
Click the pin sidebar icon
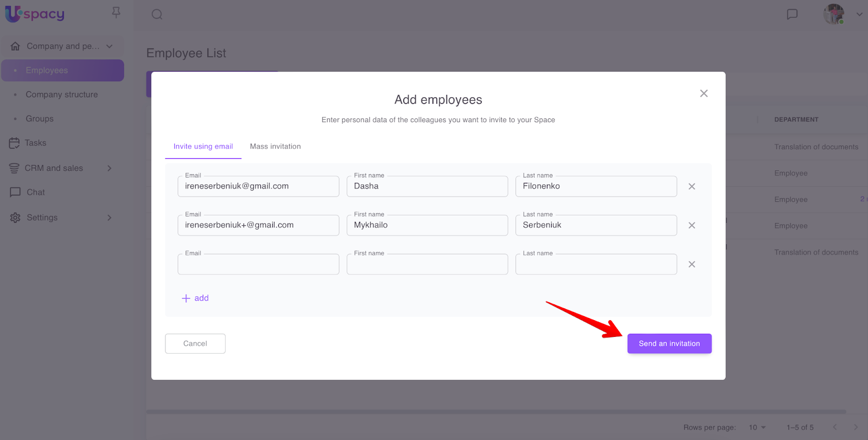[x=116, y=12]
